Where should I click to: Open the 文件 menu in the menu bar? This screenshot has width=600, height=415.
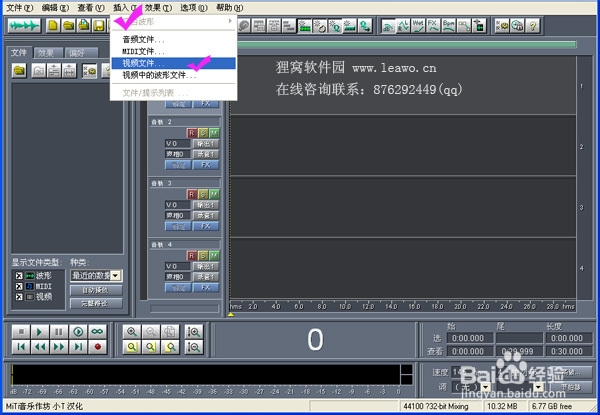20,7
